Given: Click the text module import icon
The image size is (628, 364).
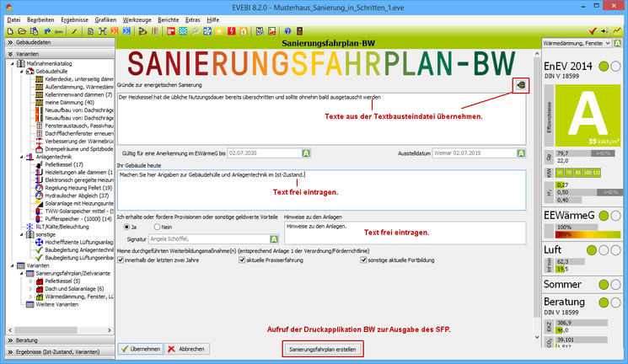Looking at the screenshot, I should click(x=521, y=85).
